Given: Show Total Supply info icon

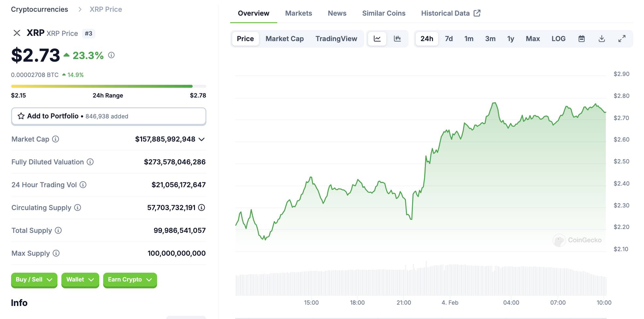Looking at the screenshot, I should click(58, 230).
